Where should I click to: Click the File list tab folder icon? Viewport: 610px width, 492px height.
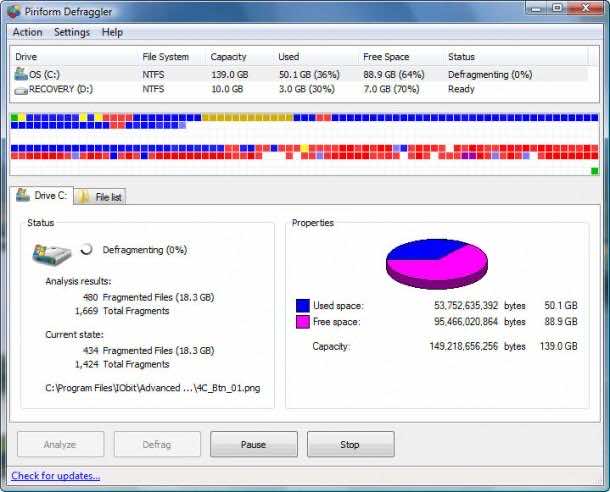pos(85,197)
